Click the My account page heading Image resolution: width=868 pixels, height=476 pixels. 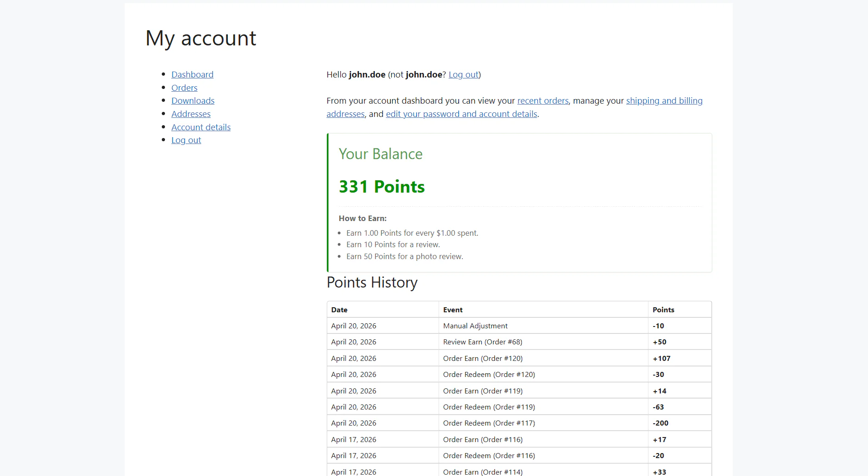201,38
